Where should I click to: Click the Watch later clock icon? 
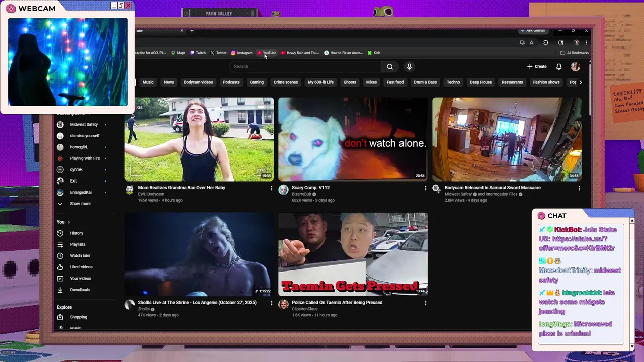tap(60, 256)
